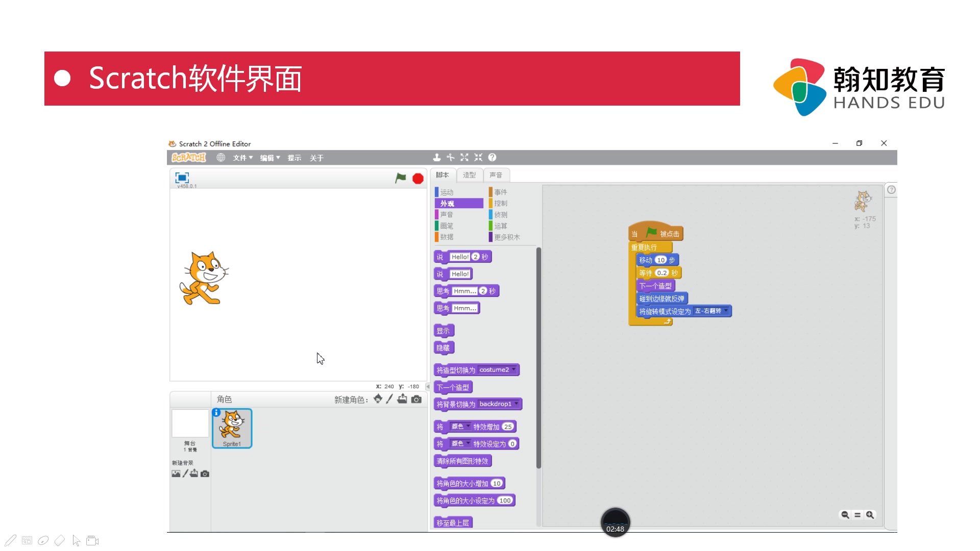Select the Sprite1 thumbnail in the sprite list

coord(232,429)
